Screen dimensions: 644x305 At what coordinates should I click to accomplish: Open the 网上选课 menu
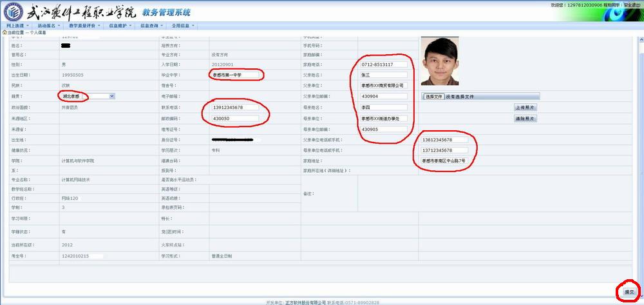tap(16, 26)
